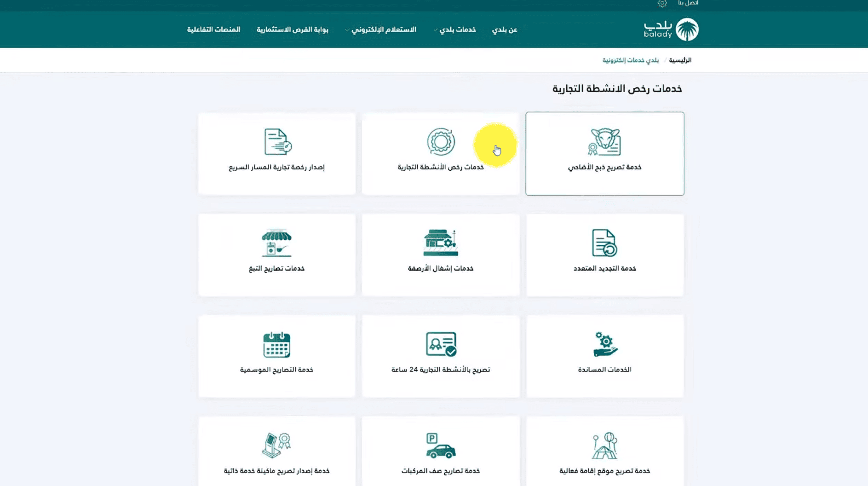
Task: Open the عن بلدي menu
Action: click(505, 29)
